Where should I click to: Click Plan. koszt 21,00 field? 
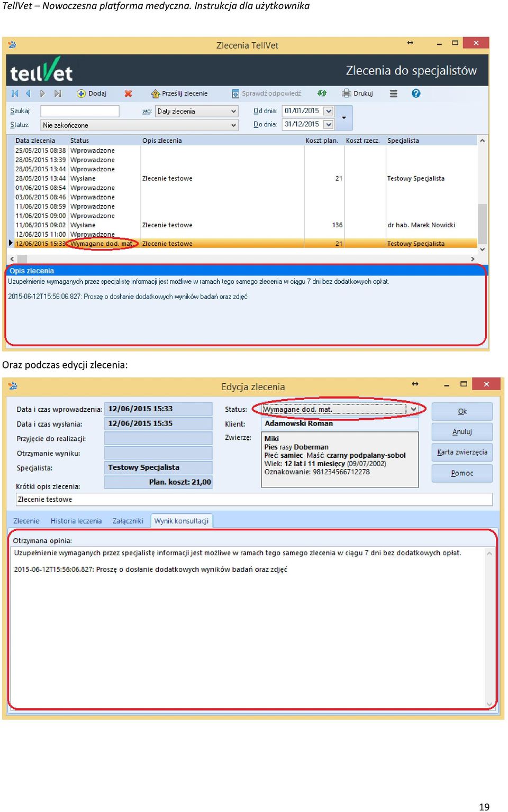(158, 482)
